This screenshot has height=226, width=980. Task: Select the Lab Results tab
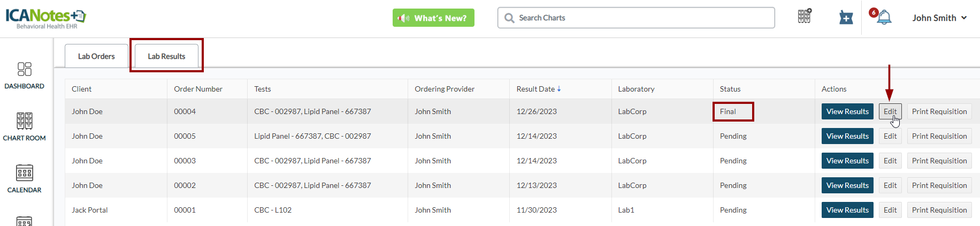click(x=166, y=56)
